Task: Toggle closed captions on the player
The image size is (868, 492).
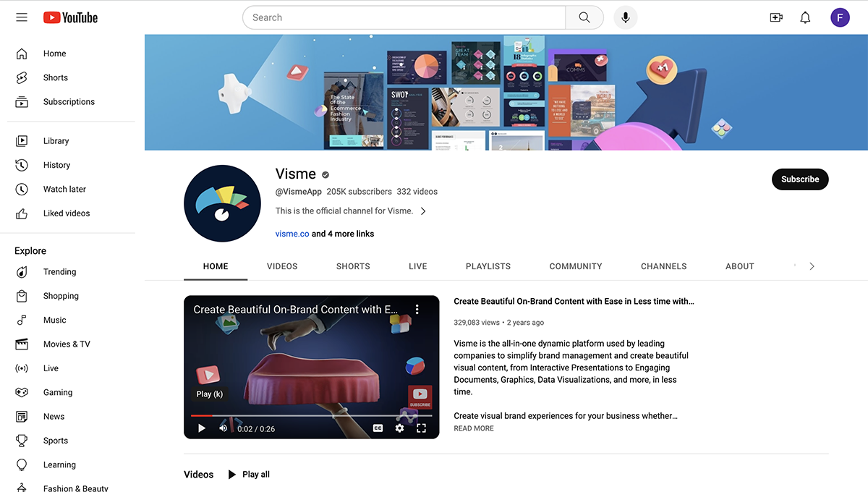Action: coord(378,428)
